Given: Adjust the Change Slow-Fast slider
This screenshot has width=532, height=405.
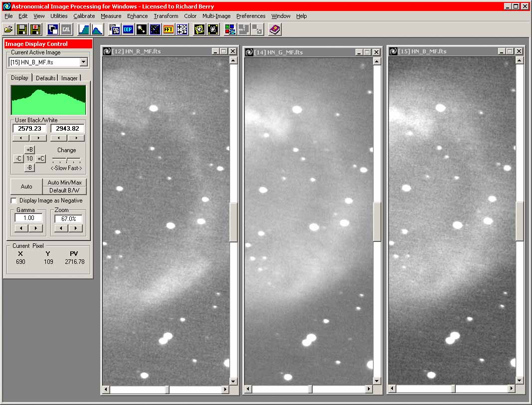Looking at the screenshot, I should pyautogui.click(x=66, y=159).
